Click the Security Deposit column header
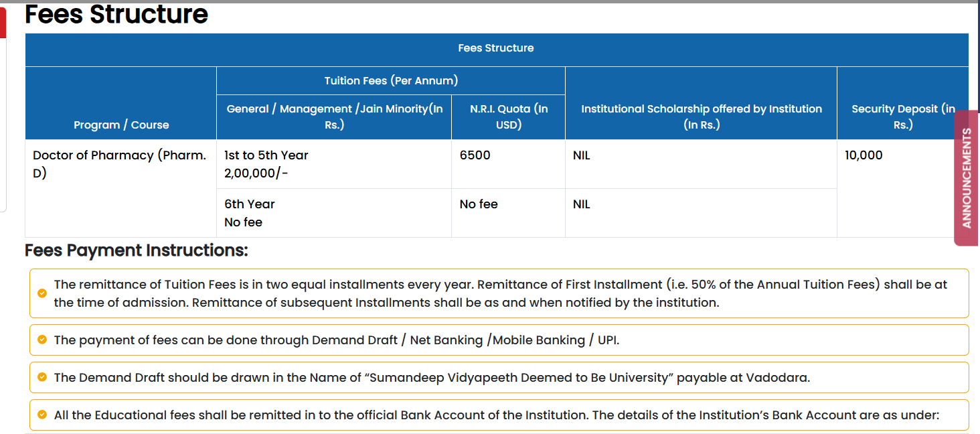 (x=902, y=117)
